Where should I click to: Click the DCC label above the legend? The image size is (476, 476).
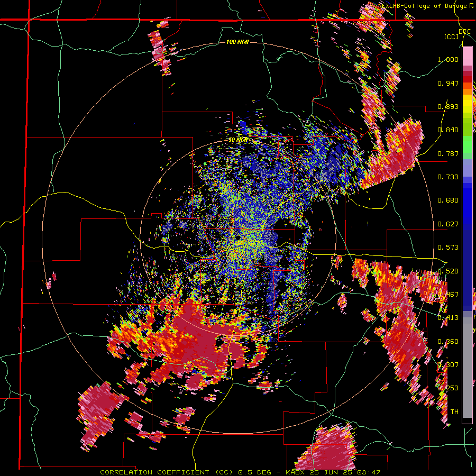465,32
